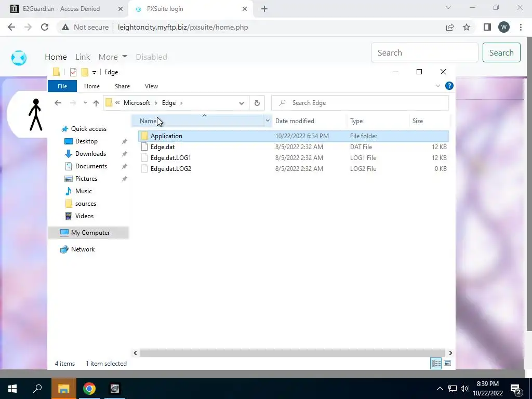Open the File ribbon tab

pos(62,86)
